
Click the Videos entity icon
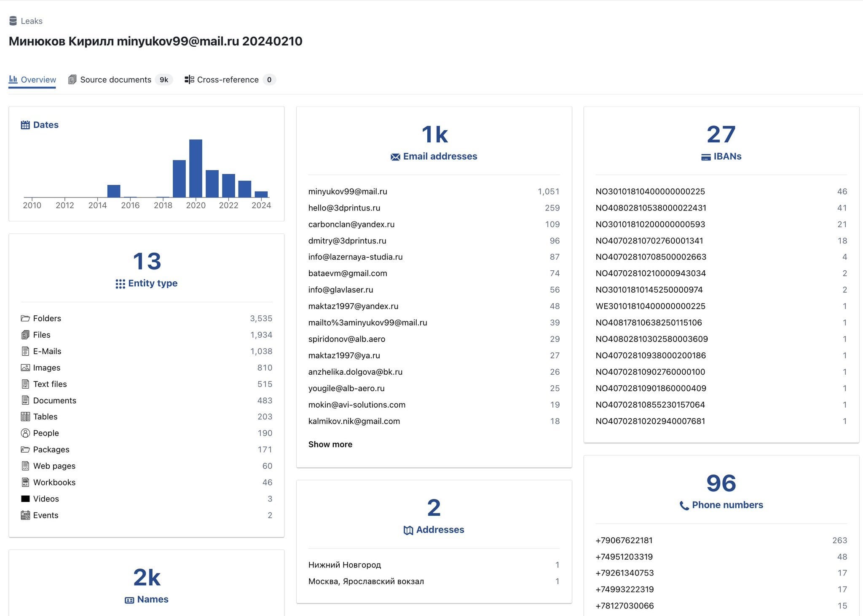[x=25, y=499]
